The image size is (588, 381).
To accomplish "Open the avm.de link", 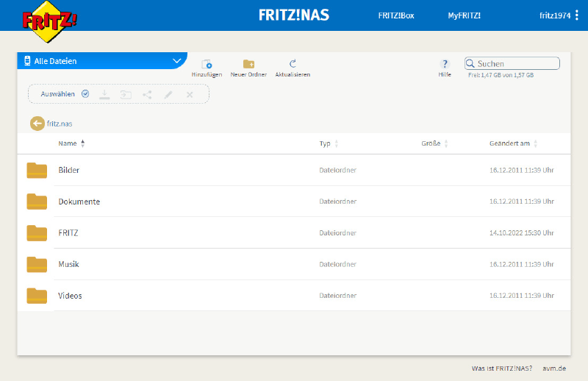I will (554, 368).
